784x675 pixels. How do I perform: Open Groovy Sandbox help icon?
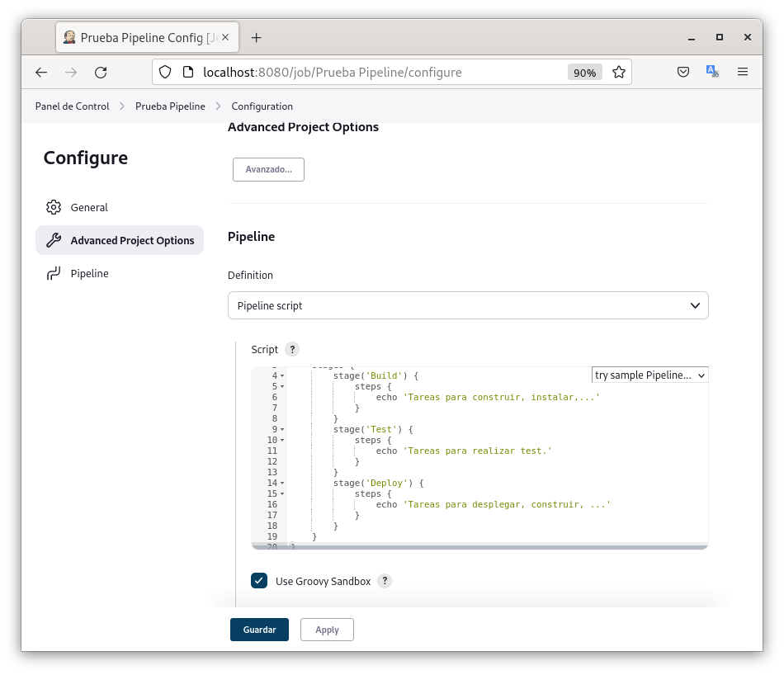point(385,581)
